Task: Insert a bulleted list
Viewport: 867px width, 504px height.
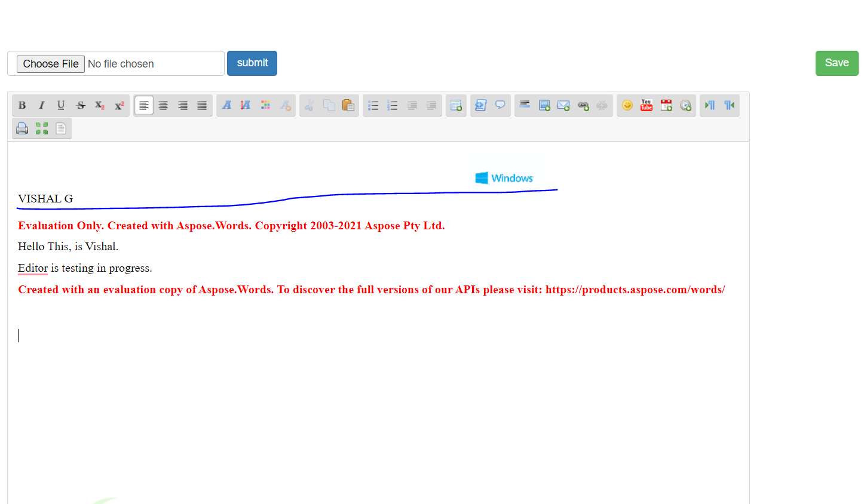Action: tap(373, 106)
